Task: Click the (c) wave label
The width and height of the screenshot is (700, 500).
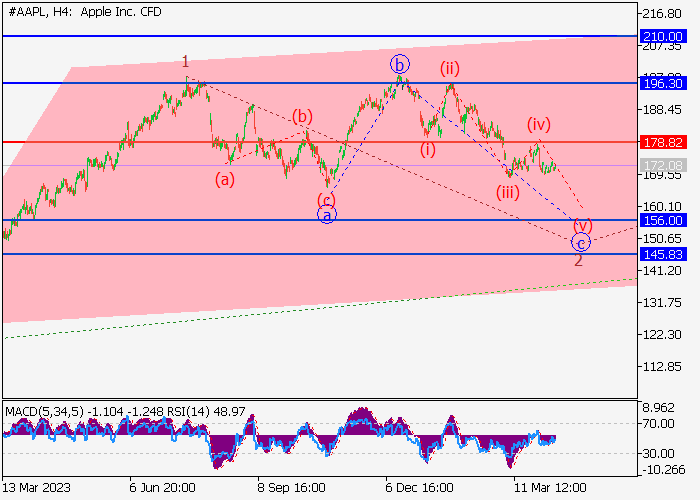Action: pos(326,200)
